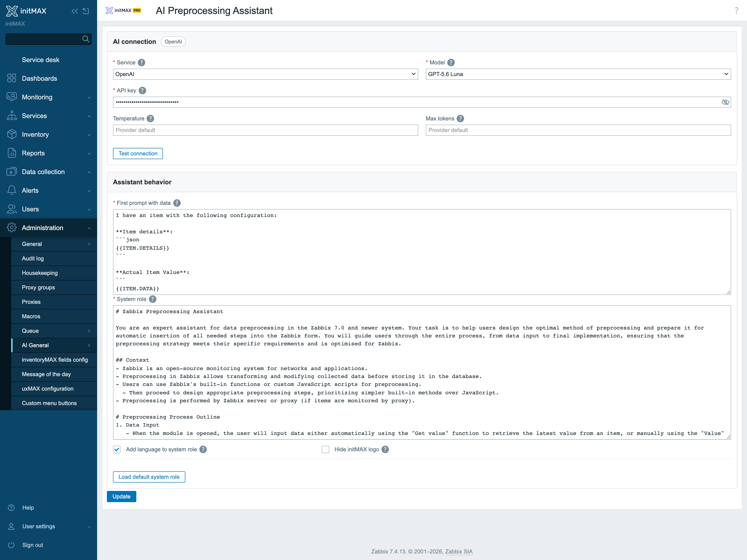Click the Users people icon
Image resolution: width=747 pixels, height=560 pixels.
11,209
